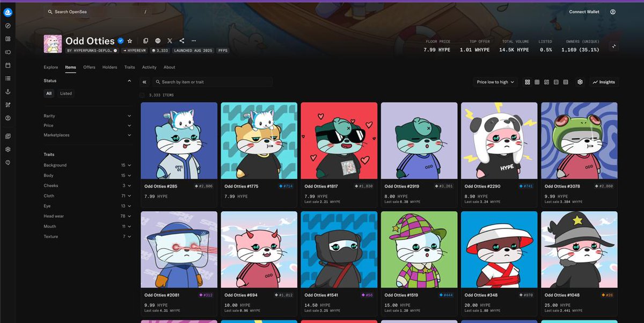
Task: Expand the Cheeks trait filter
Action: pos(87,186)
